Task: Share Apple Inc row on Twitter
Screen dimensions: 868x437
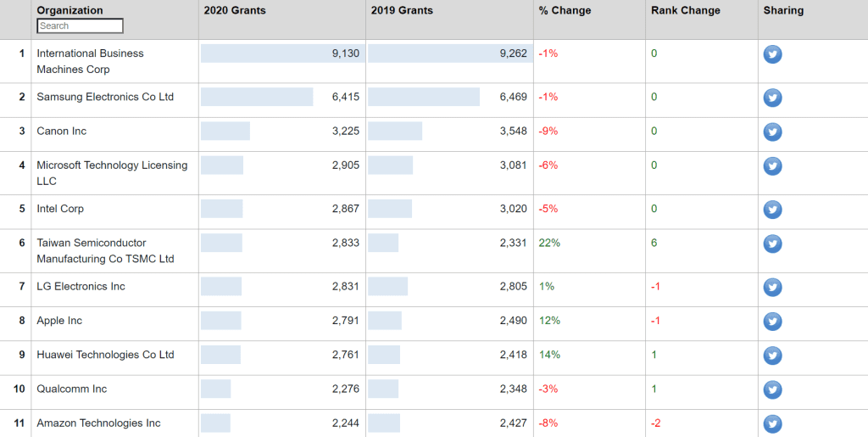Action: coord(772,322)
